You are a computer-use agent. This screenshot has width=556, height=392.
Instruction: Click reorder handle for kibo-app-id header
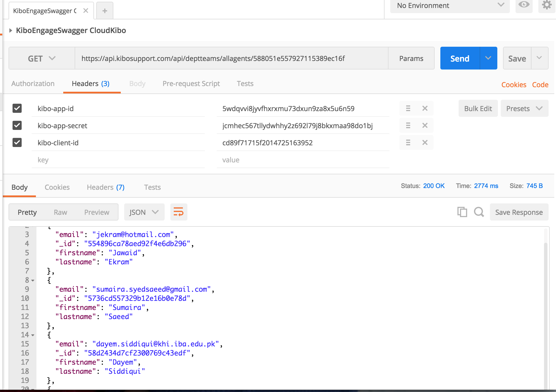[x=408, y=109]
